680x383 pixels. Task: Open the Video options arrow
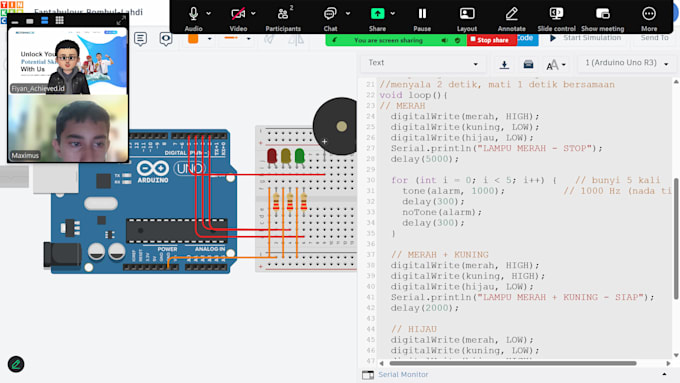[253, 13]
